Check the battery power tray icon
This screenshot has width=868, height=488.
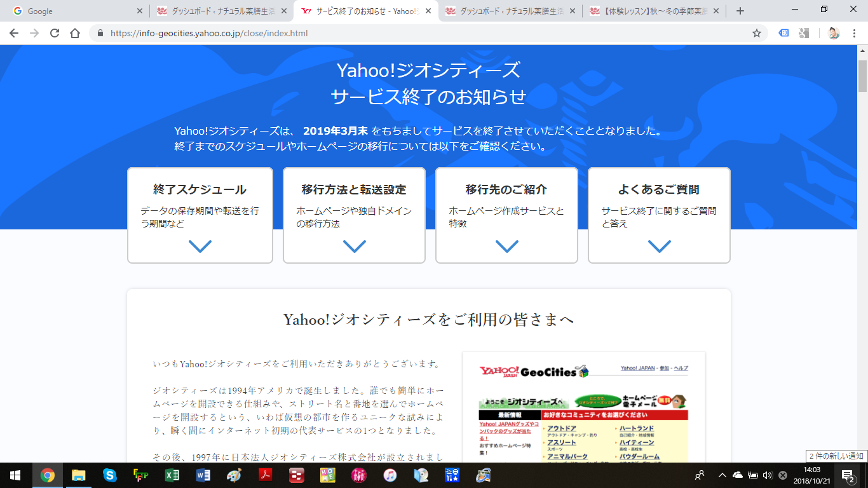click(753, 475)
